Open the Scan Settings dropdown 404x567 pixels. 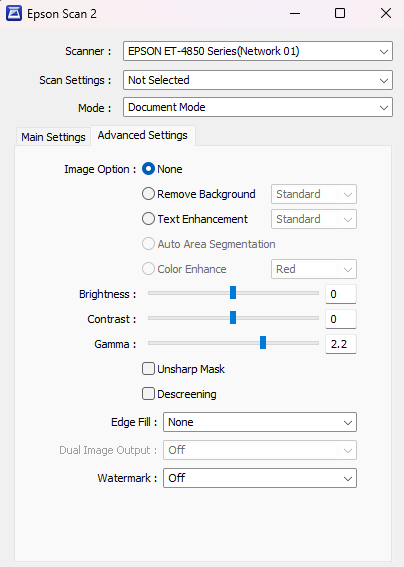pos(258,80)
